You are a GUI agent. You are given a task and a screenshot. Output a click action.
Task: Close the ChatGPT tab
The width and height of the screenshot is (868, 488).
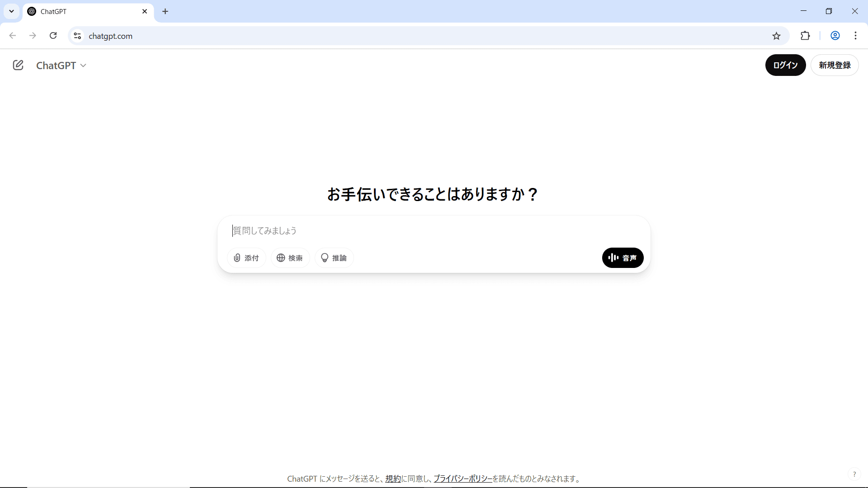tap(145, 11)
